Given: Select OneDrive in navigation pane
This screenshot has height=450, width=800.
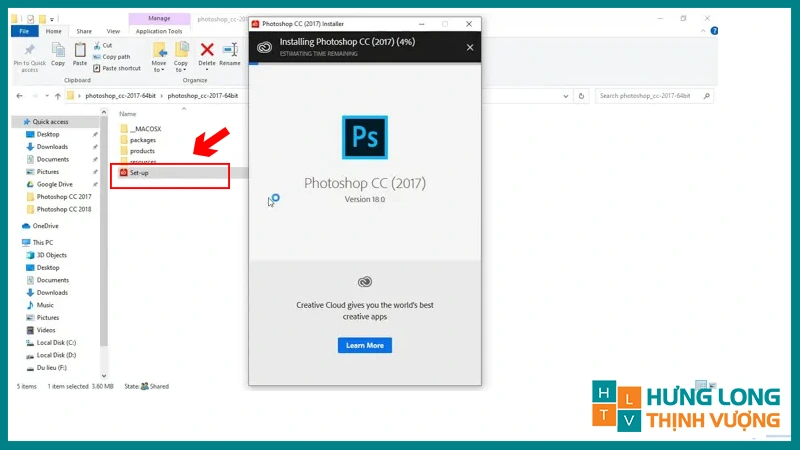Looking at the screenshot, I should coord(45,226).
